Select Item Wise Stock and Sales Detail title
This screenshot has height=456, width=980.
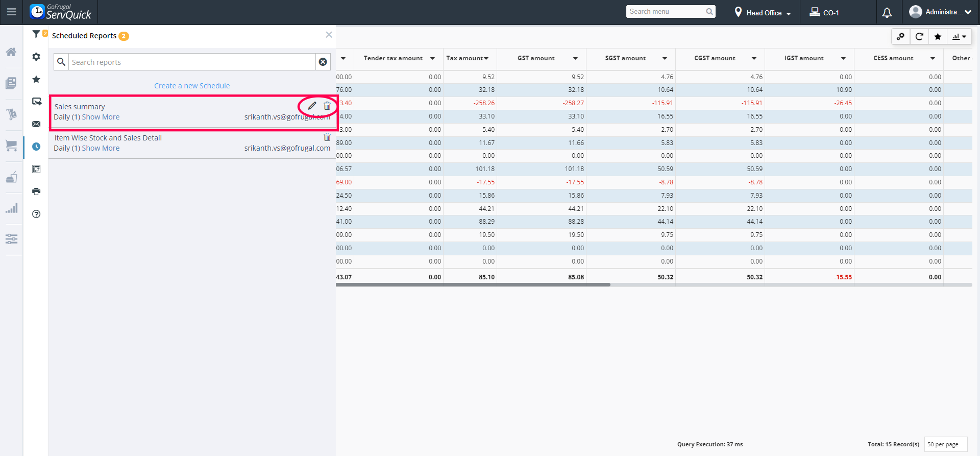[108, 138]
